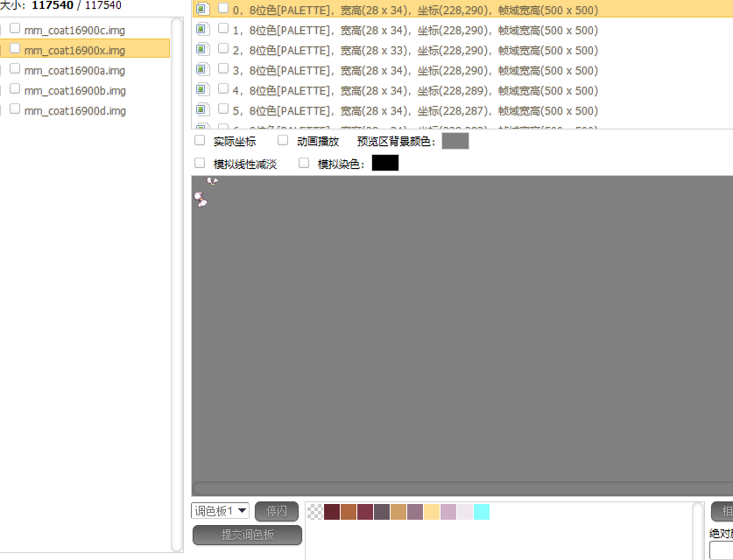
Task: Click the sprite image in the preview area
Action: pyautogui.click(x=203, y=199)
